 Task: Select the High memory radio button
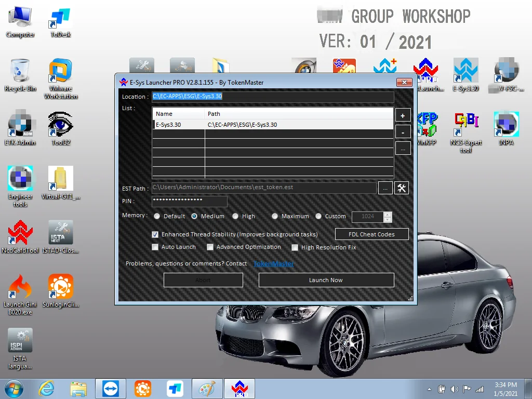235,216
